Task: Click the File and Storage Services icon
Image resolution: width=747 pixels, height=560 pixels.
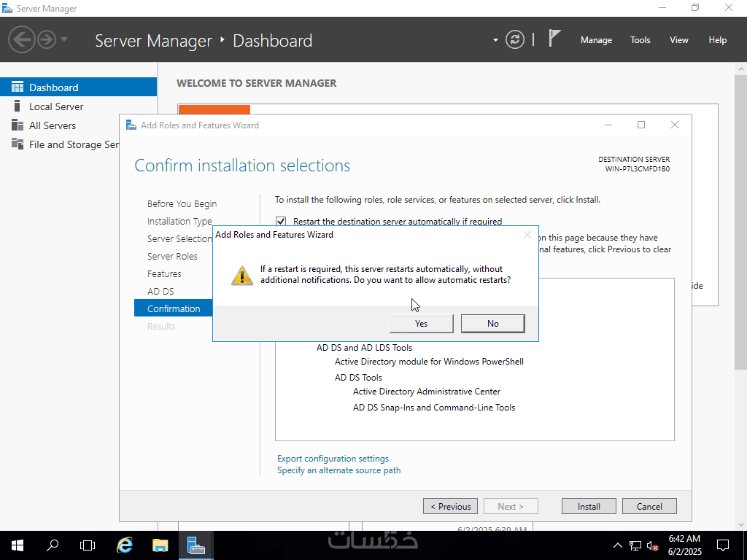Action: tap(18, 144)
